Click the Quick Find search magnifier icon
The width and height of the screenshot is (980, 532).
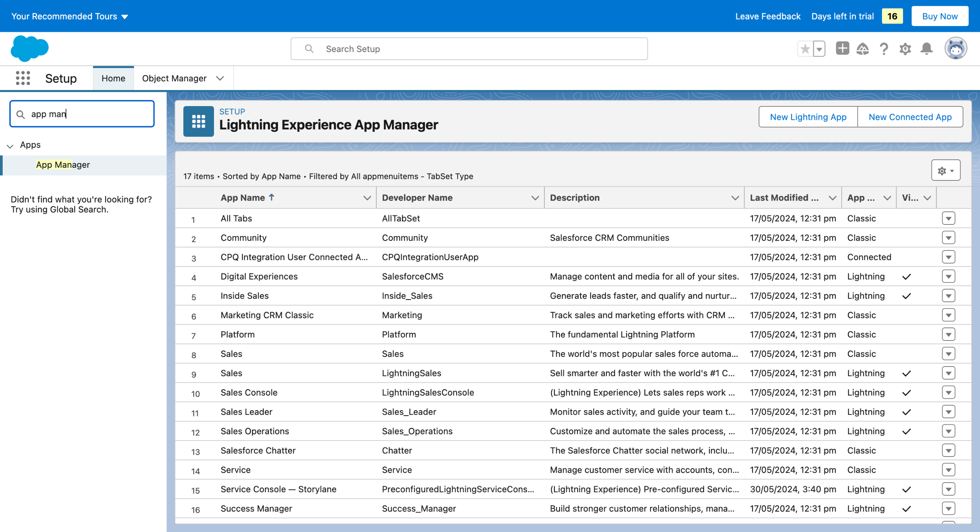21,114
